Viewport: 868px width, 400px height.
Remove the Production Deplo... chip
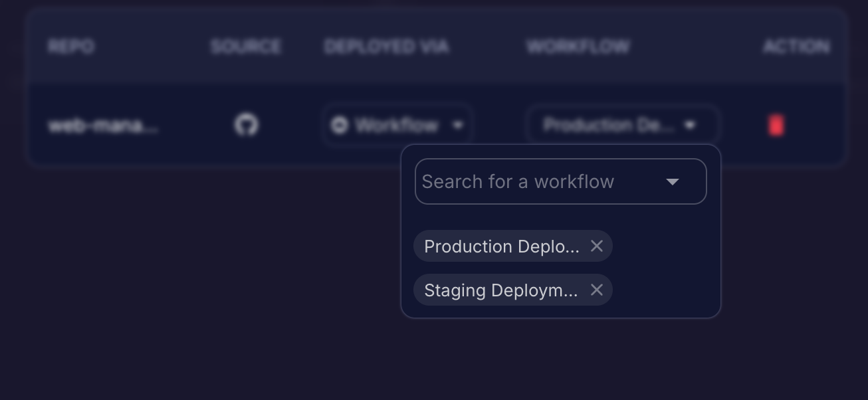click(x=597, y=247)
